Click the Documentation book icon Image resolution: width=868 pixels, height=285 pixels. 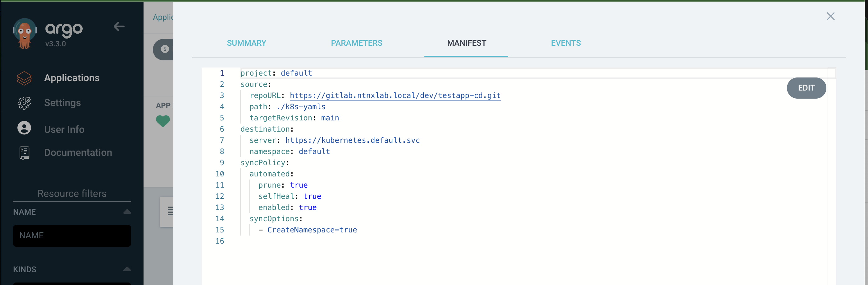click(24, 153)
